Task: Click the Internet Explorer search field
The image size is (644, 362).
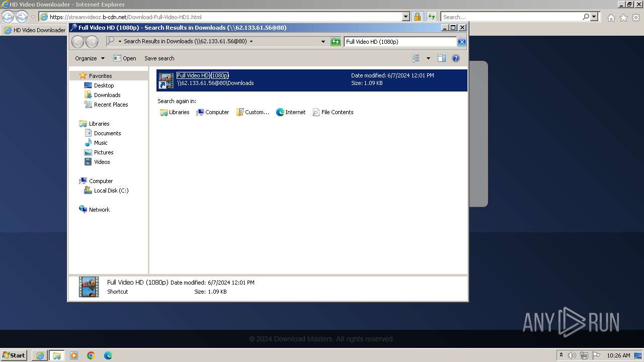Action: [511, 17]
